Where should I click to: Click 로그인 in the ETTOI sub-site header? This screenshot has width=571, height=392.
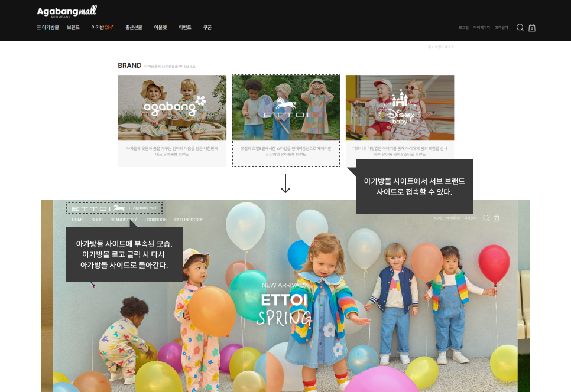click(x=438, y=218)
